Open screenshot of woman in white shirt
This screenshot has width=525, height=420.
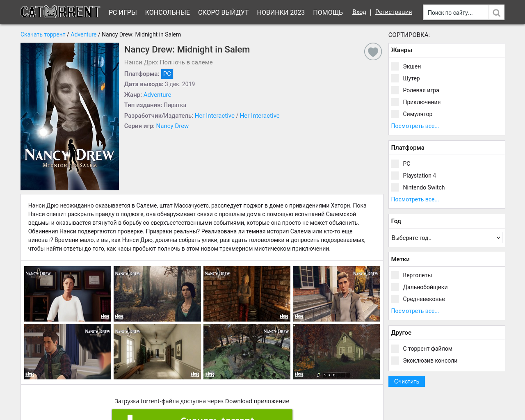[68, 294]
